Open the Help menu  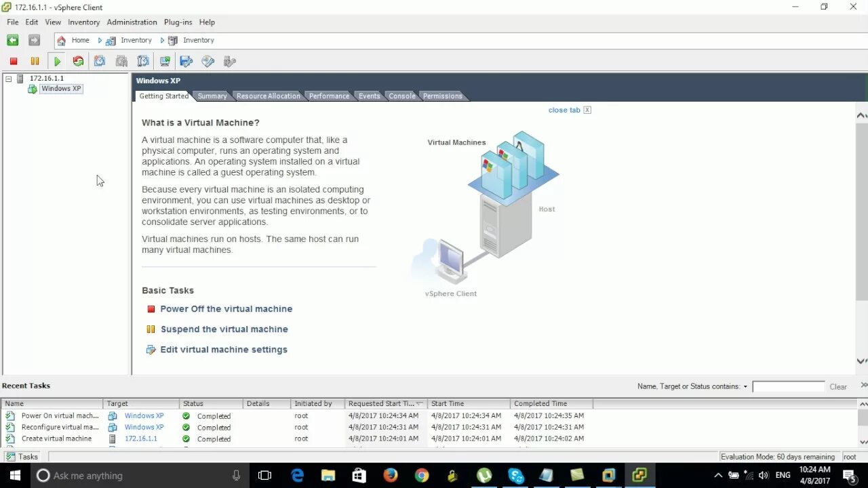[207, 22]
